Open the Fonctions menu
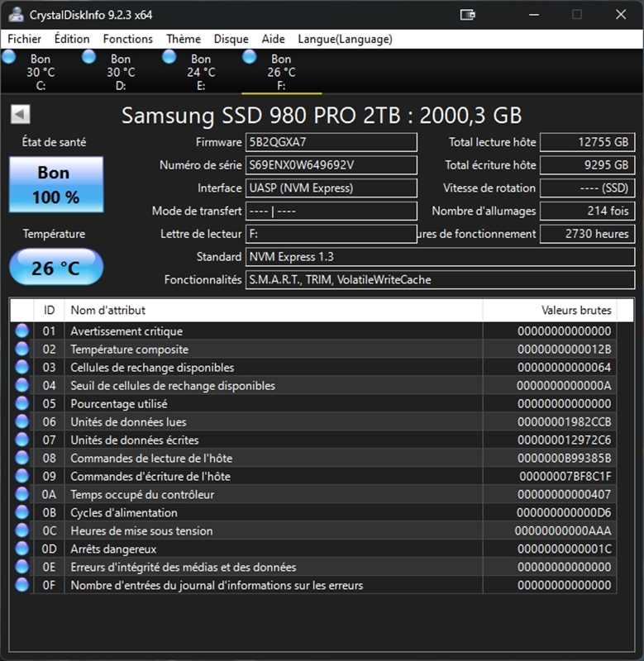644x661 pixels. click(x=127, y=39)
